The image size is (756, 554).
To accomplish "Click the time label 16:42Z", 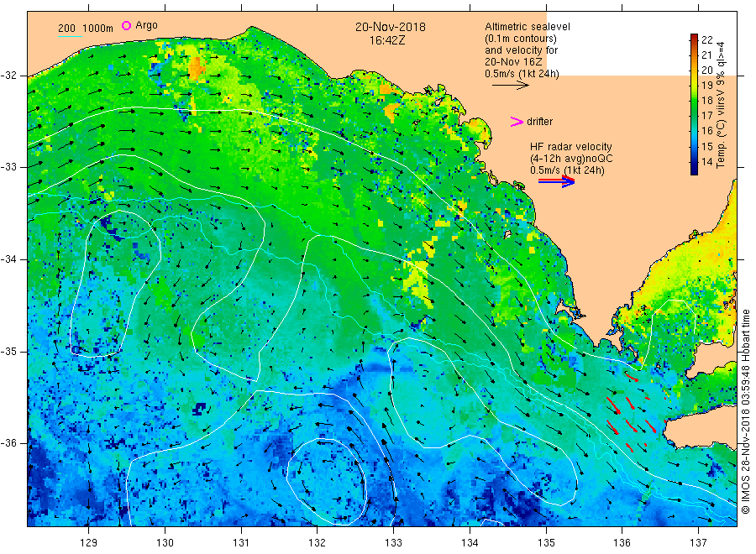I will click(x=387, y=41).
